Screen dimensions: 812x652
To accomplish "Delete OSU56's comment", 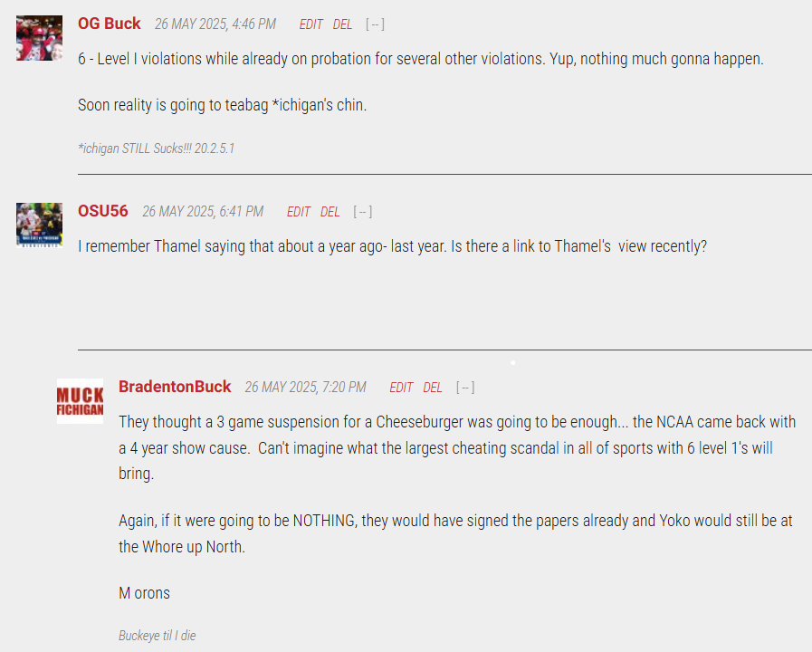I will coord(330,212).
